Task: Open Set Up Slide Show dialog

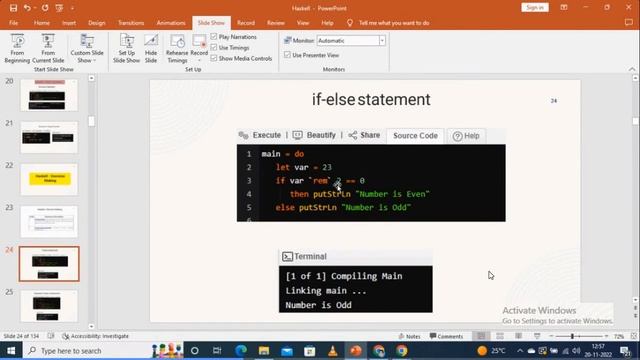Action: [x=127, y=48]
